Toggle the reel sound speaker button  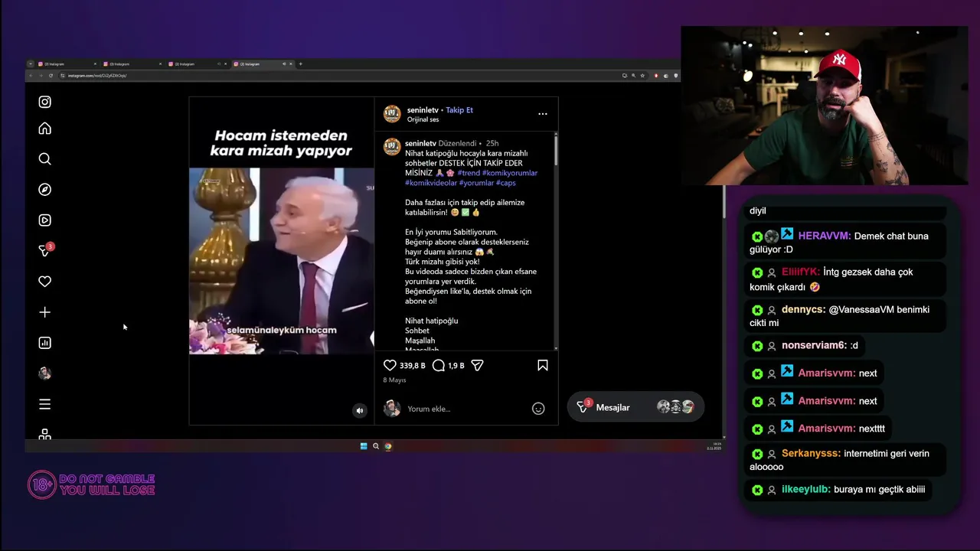(x=360, y=411)
